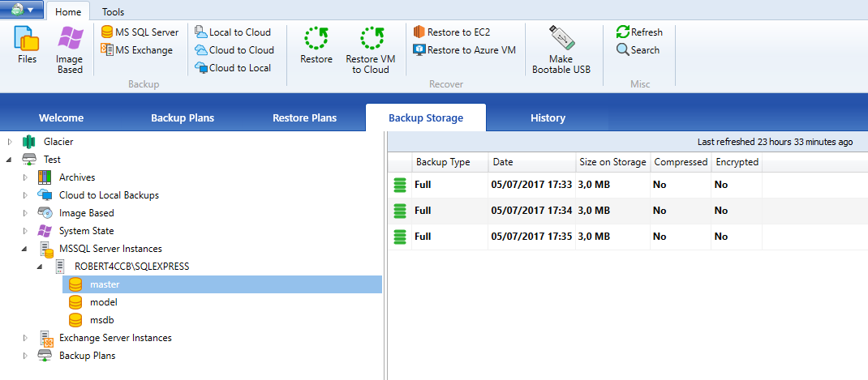This screenshot has width=868, height=380.
Task: Go to the Backup Plans tab
Action: pyautogui.click(x=183, y=117)
